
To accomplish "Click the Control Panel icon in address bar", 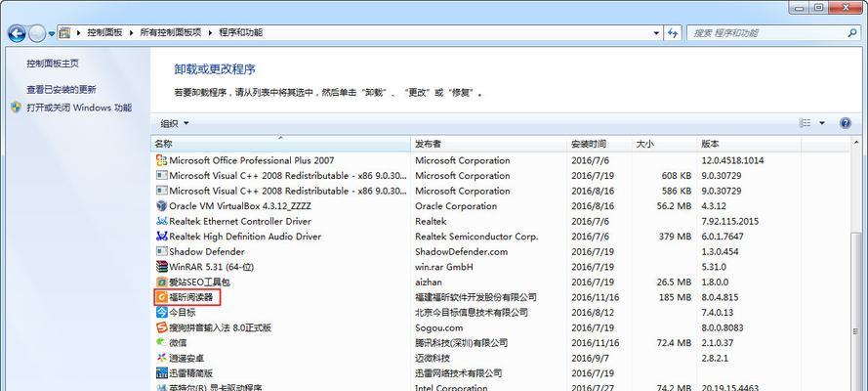I will pyautogui.click(x=64, y=32).
